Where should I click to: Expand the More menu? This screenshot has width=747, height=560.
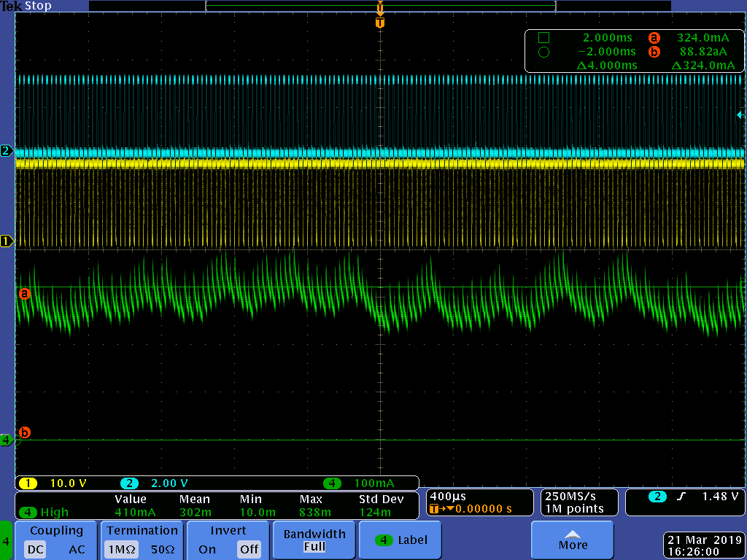click(x=573, y=540)
